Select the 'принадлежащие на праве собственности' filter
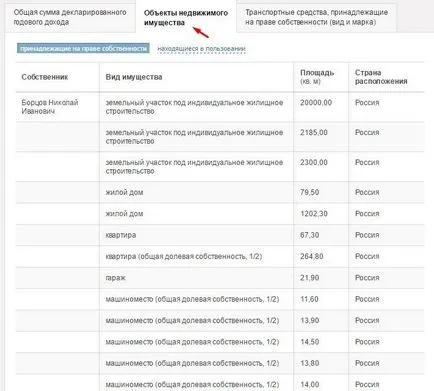 (83, 49)
